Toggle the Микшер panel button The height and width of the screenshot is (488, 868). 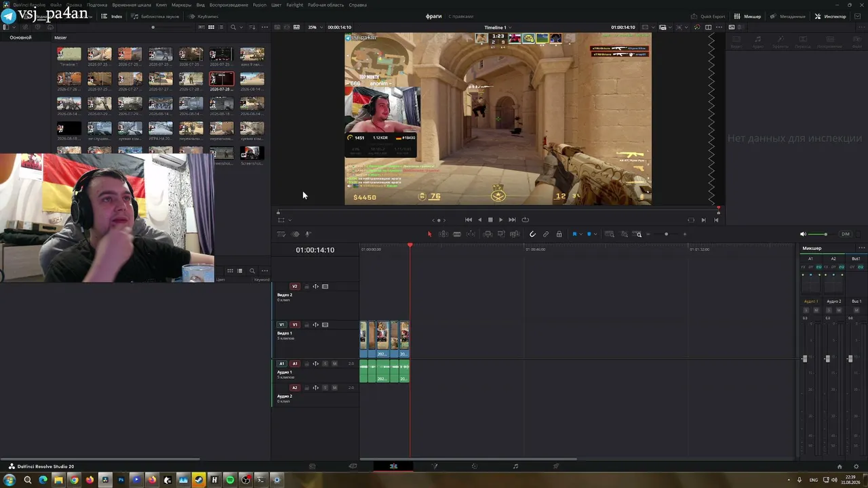tap(748, 16)
